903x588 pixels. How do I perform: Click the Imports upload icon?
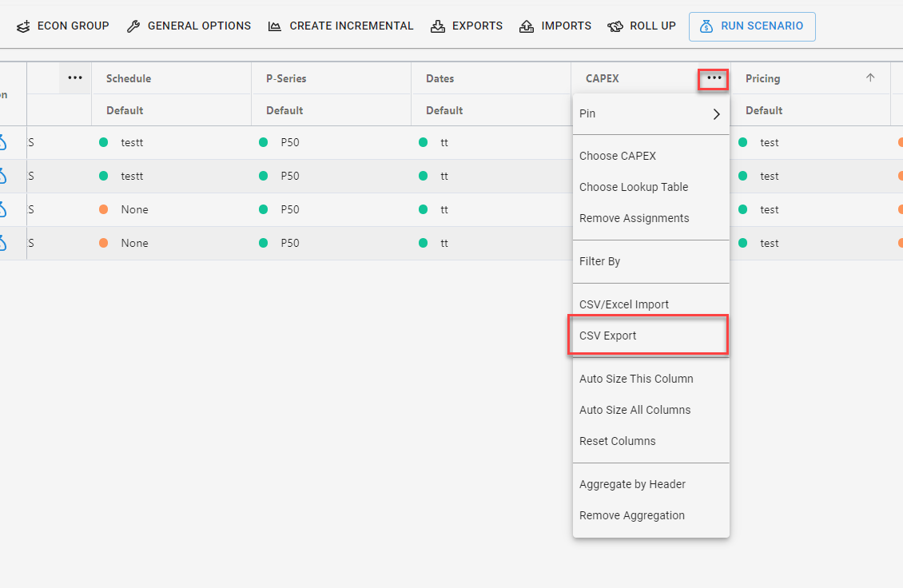point(527,26)
